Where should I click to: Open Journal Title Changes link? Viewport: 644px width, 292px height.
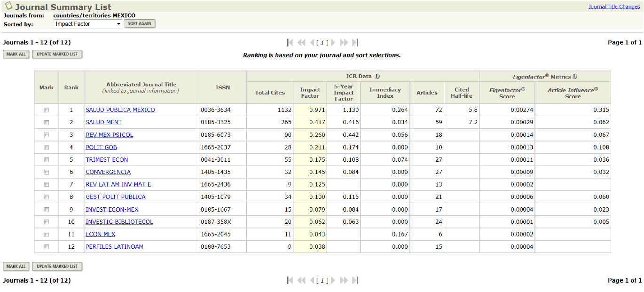[614, 7]
